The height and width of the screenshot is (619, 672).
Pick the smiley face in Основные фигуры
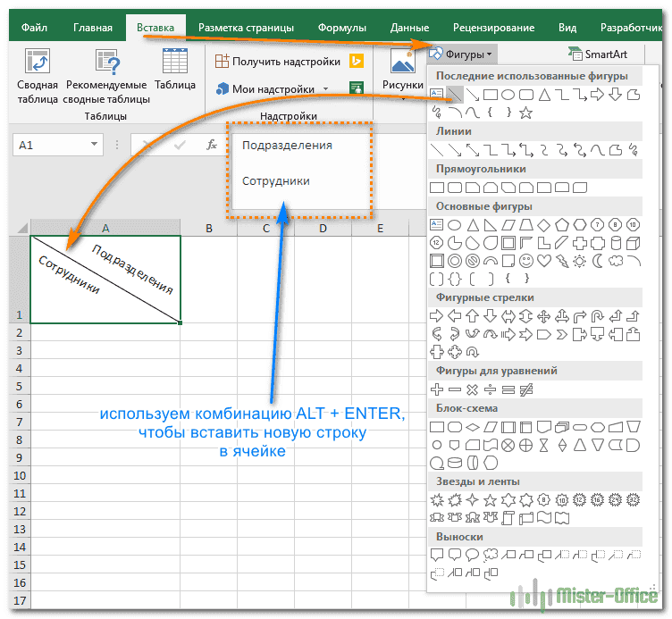point(526,261)
